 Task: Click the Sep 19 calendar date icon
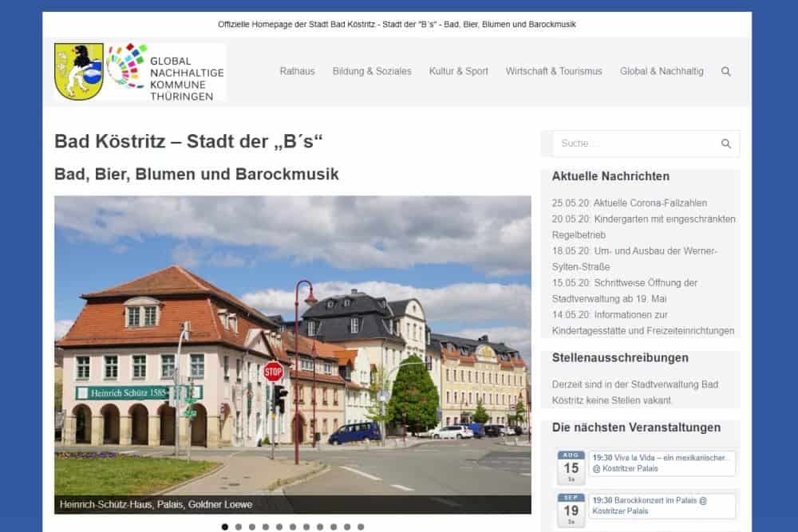(x=571, y=510)
